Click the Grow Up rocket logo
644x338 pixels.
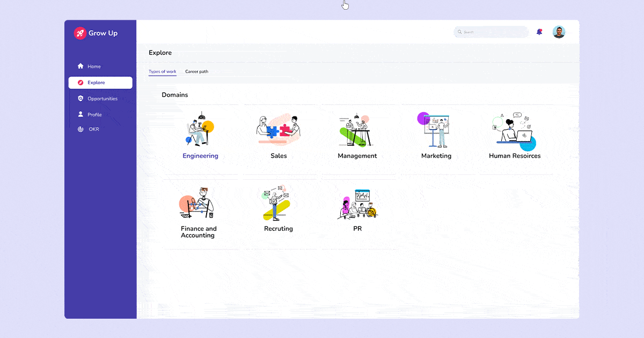[80, 33]
